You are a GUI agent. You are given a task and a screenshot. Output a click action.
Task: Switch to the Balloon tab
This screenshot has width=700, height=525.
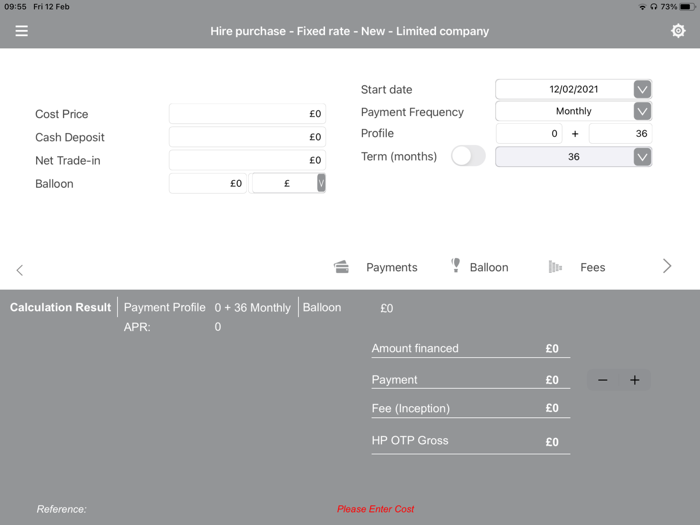pos(489,267)
